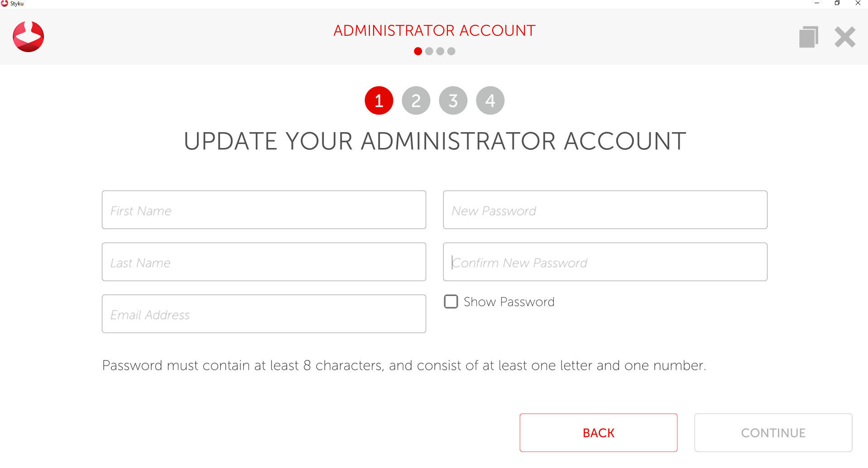Go to step 2 circle

[x=416, y=100]
